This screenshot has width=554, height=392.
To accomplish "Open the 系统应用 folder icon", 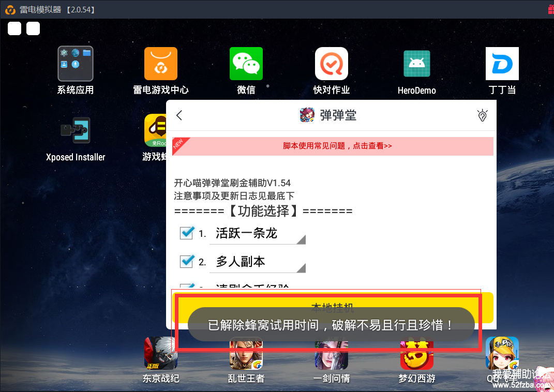I will 75,64.
